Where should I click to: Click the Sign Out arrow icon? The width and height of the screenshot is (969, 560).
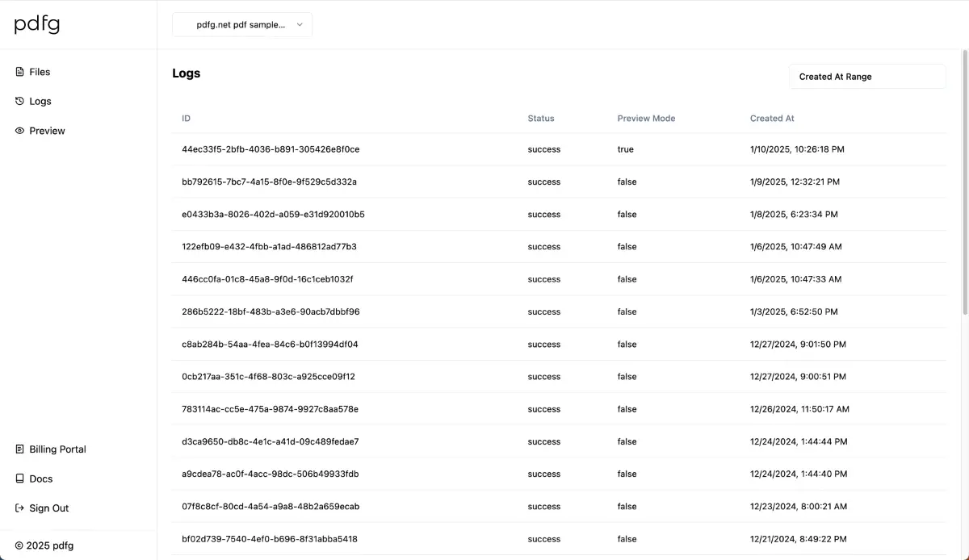point(19,508)
